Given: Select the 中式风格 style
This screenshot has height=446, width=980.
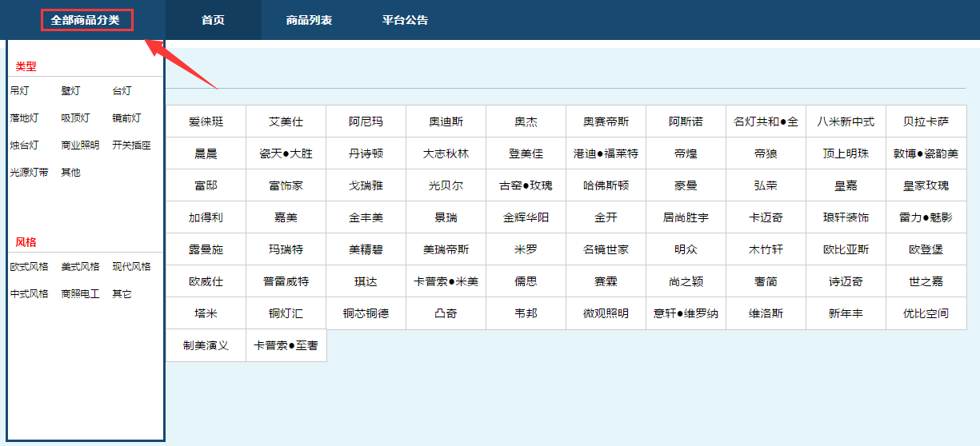Looking at the screenshot, I should point(29,294).
